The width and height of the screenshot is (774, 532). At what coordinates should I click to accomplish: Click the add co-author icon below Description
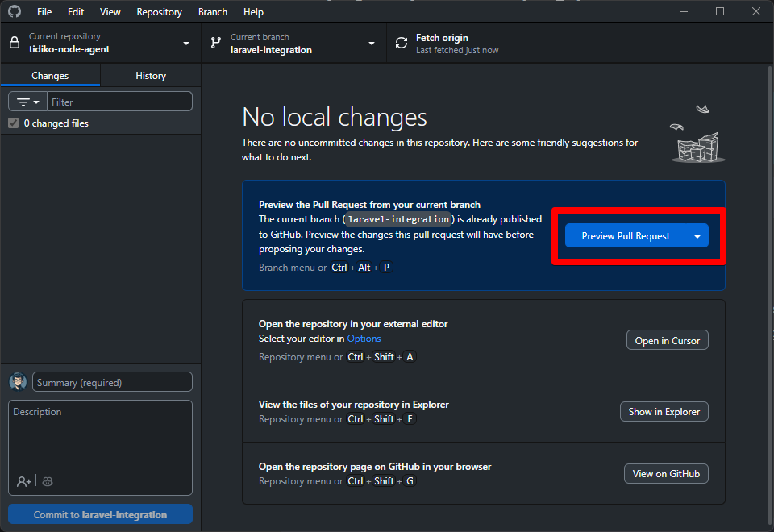tap(24, 481)
